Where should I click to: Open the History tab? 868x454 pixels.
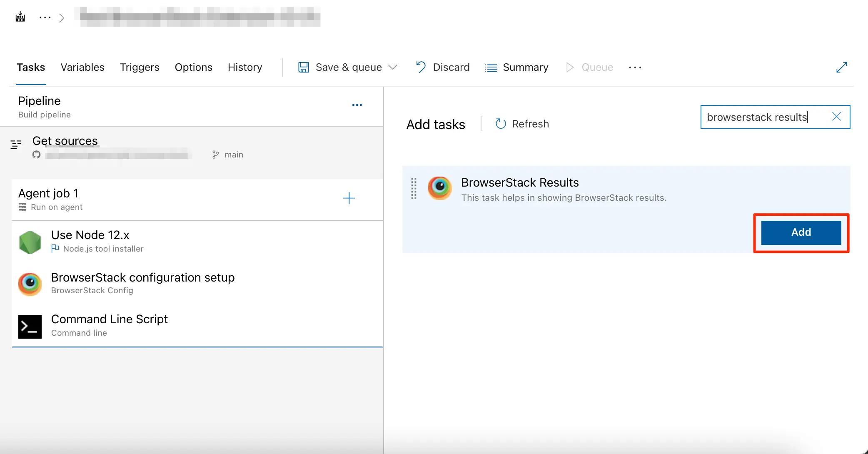click(x=245, y=67)
